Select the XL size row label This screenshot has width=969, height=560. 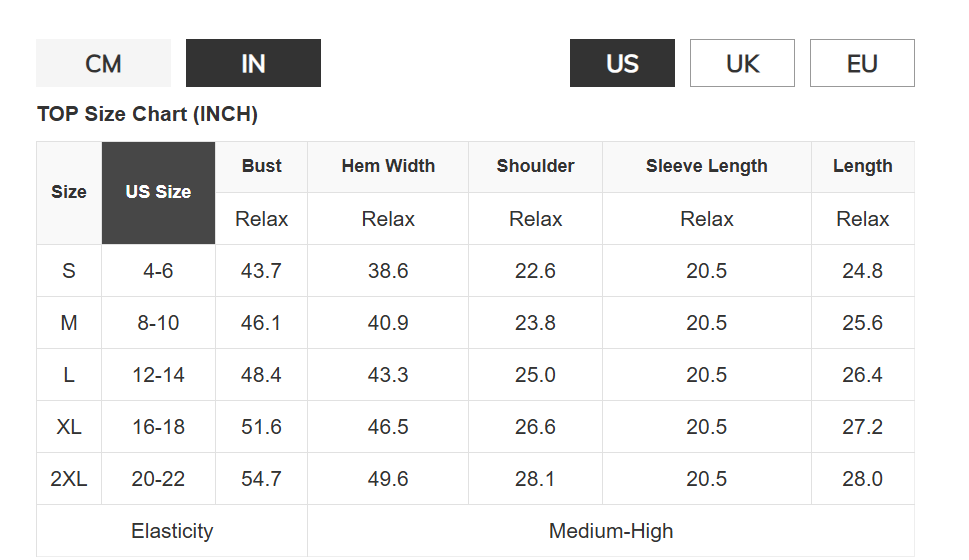69,426
